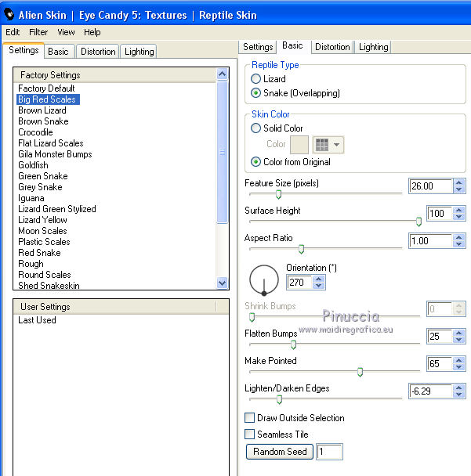Open the Edit menu
This screenshot has height=476, width=471.
(13, 32)
